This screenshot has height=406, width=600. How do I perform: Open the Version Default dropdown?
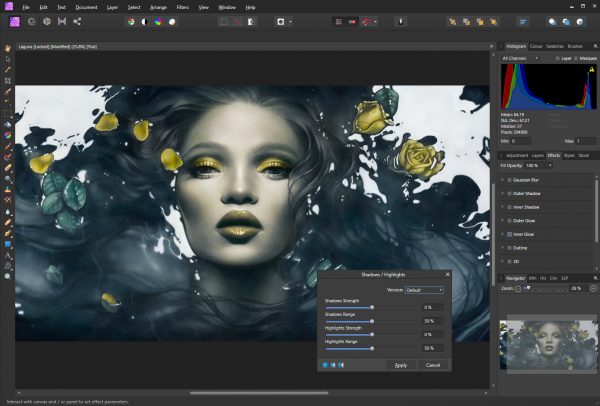(x=424, y=290)
